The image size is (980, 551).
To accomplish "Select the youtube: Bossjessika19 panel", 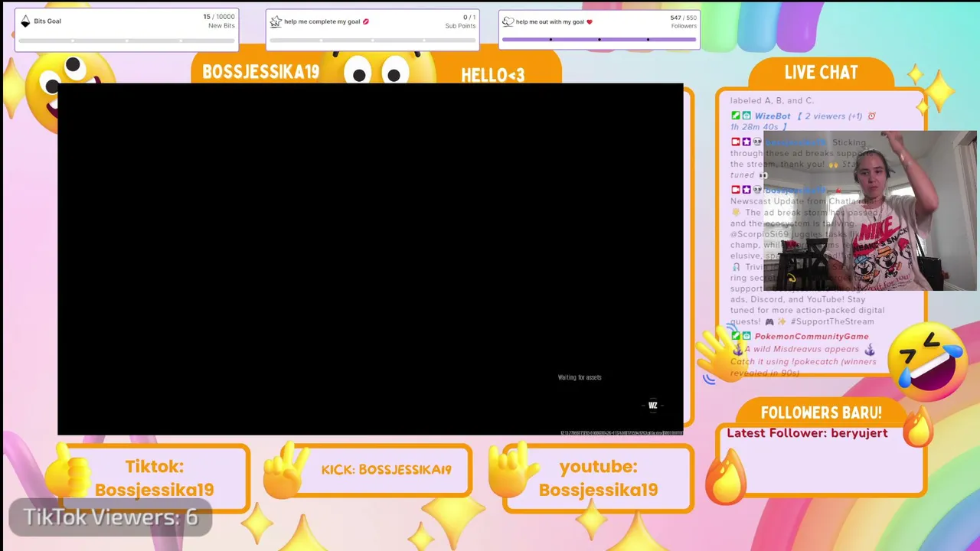I will click(598, 478).
